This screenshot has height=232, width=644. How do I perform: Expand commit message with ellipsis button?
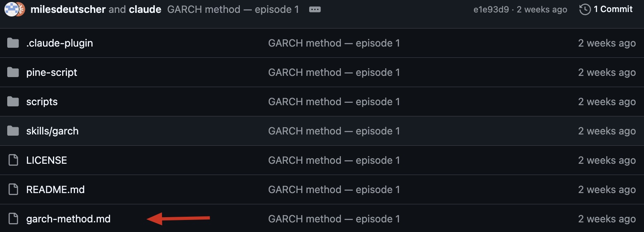point(315,9)
